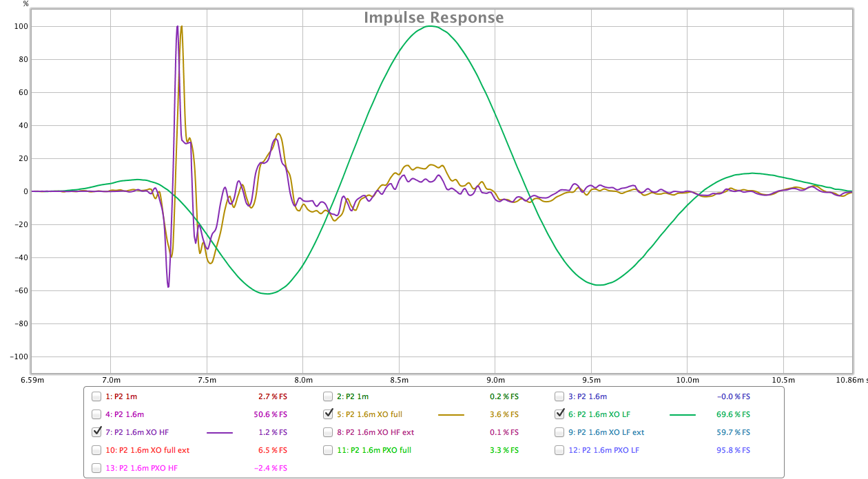The image size is (868, 479).
Task: Tick the 10: P2 1.6m XO full ext checkbox
Action: pyautogui.click(x=96, y=450)
